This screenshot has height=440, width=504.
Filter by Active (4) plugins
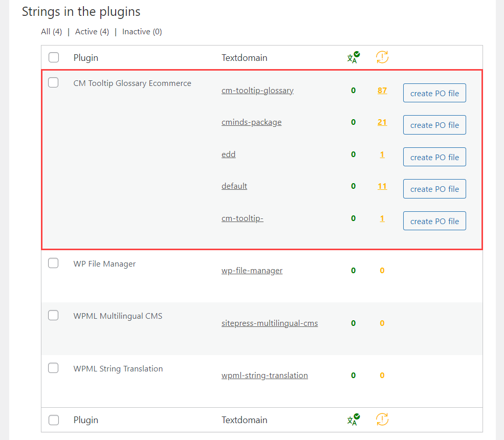click(92, 32)
